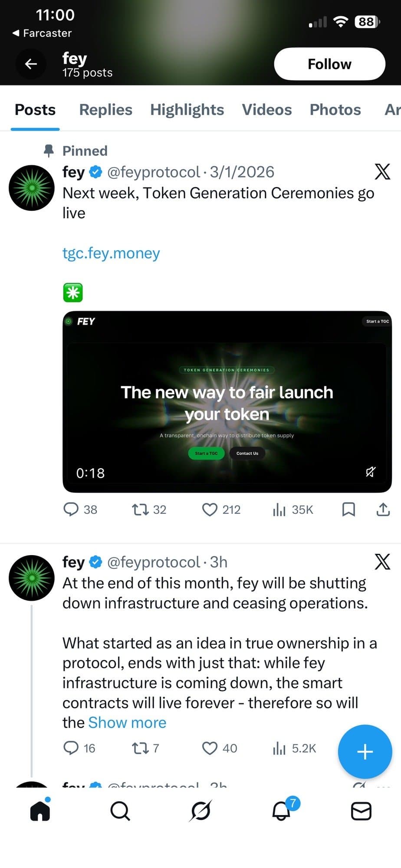Go to the Home feed
The height and width of the screenshot is (868, 401).
[40, 811]
